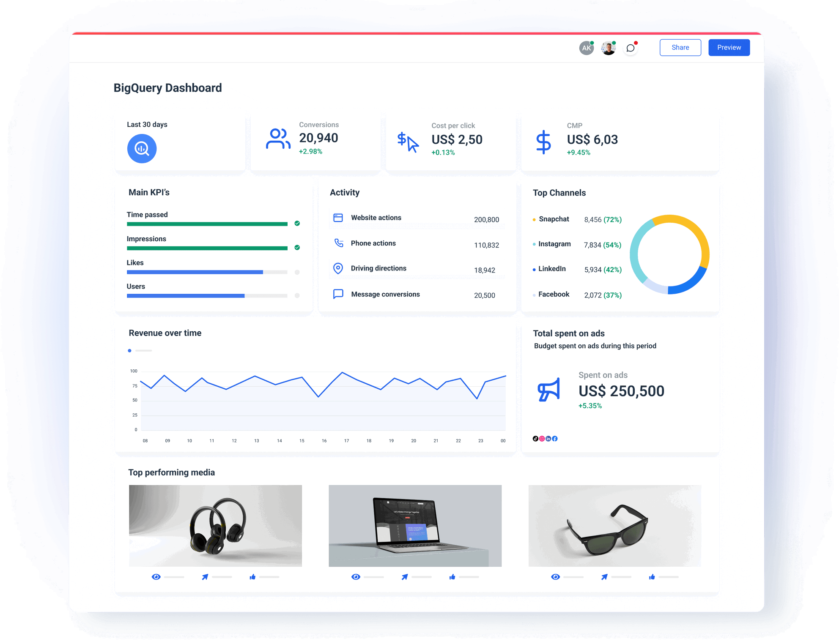Click the views eye icon under laptop

356,577
